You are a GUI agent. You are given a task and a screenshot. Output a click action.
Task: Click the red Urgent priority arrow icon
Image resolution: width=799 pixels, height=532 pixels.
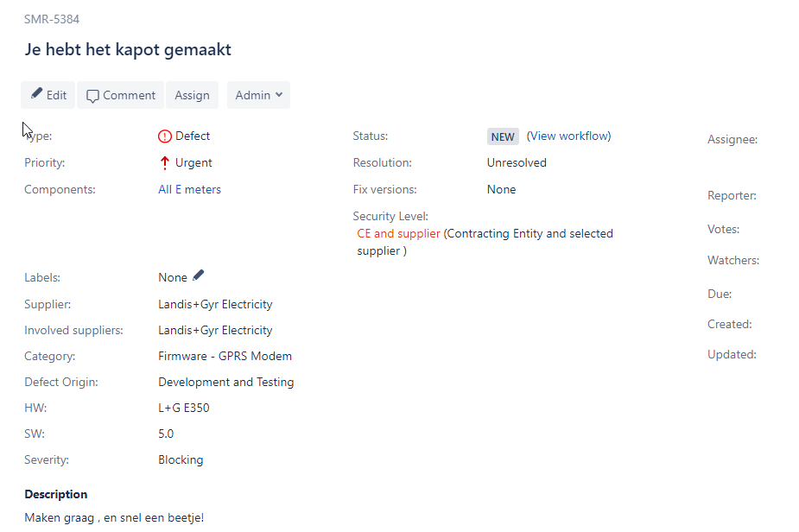pyautogui.click(x=165, y=163)
